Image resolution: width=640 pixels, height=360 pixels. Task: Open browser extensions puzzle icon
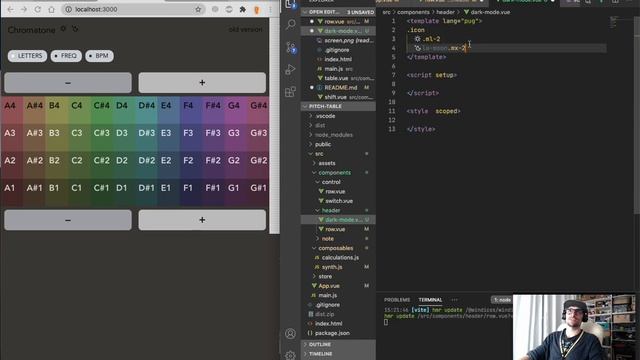click(x=242, y=9)
